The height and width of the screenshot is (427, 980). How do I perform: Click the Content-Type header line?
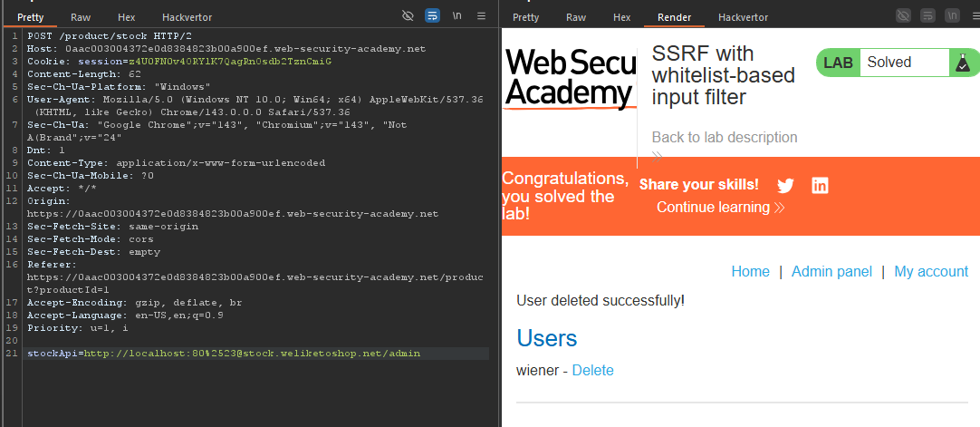(177, 162)
